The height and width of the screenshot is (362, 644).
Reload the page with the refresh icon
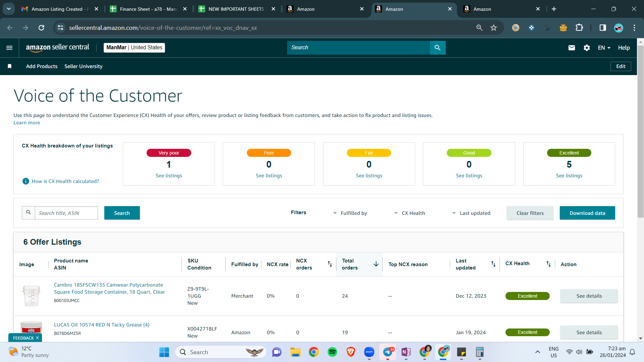pos(42,28)
